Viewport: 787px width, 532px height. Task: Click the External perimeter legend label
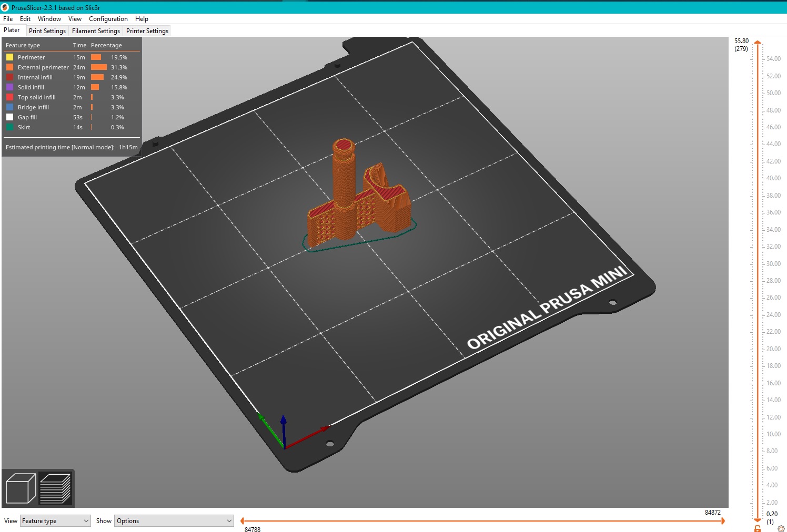[43, 67]
